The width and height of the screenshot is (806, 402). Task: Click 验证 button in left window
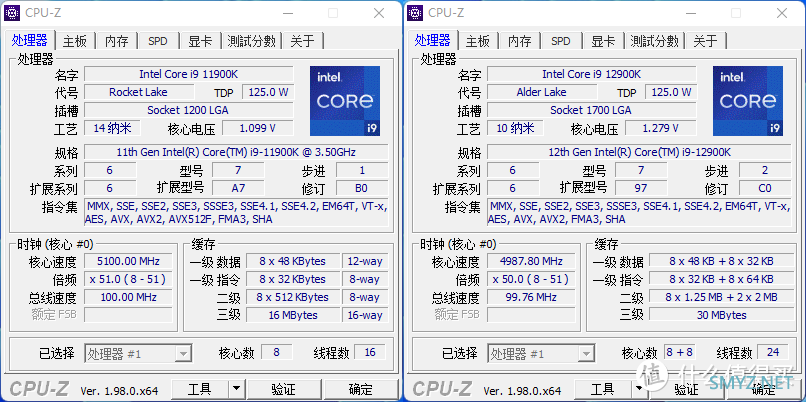click(x=283, y=389)
